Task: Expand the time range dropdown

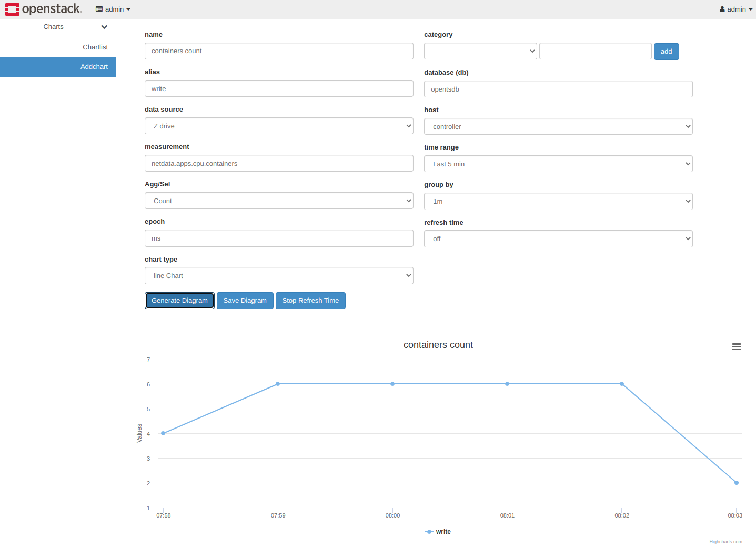Action: 558,164
